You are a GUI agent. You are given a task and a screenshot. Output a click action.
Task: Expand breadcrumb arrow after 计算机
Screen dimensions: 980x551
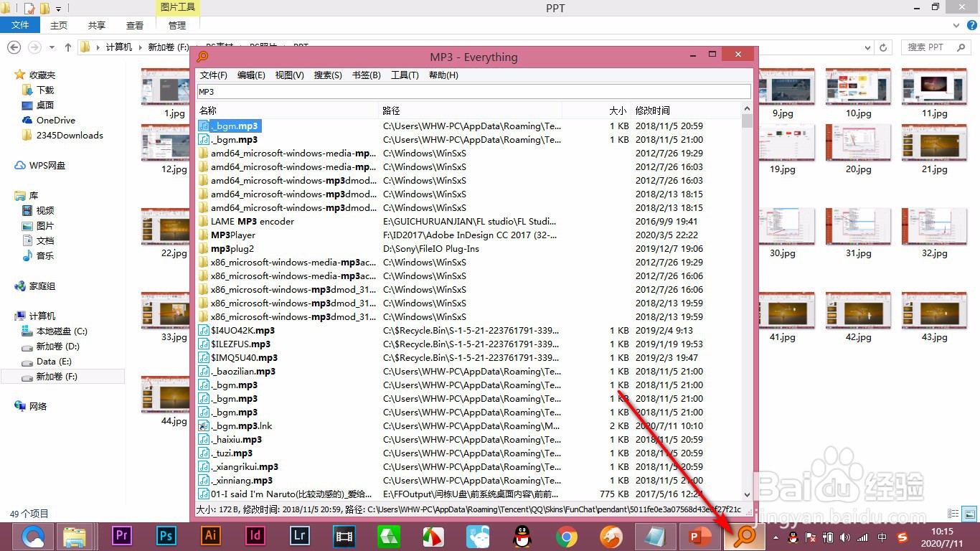pyautogui.click(x=141, y=47)
